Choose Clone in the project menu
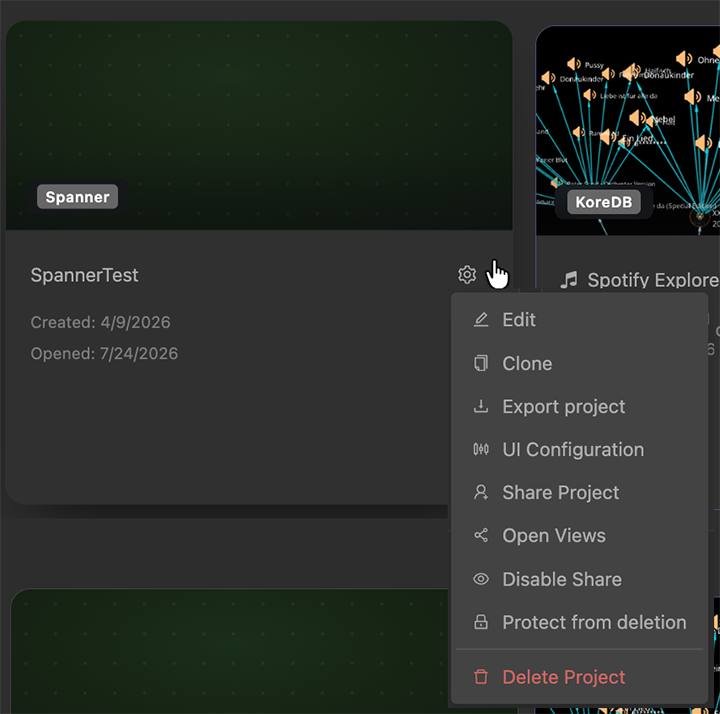The image size is (720, 714). (579, 363)
